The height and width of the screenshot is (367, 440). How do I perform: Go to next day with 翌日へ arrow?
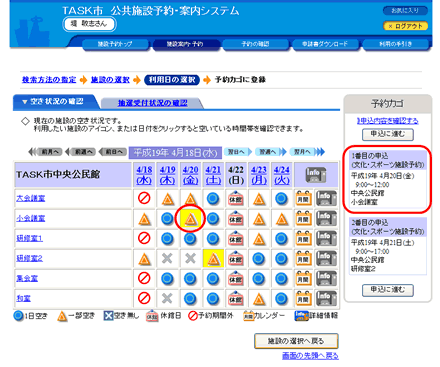pos(238,152)
